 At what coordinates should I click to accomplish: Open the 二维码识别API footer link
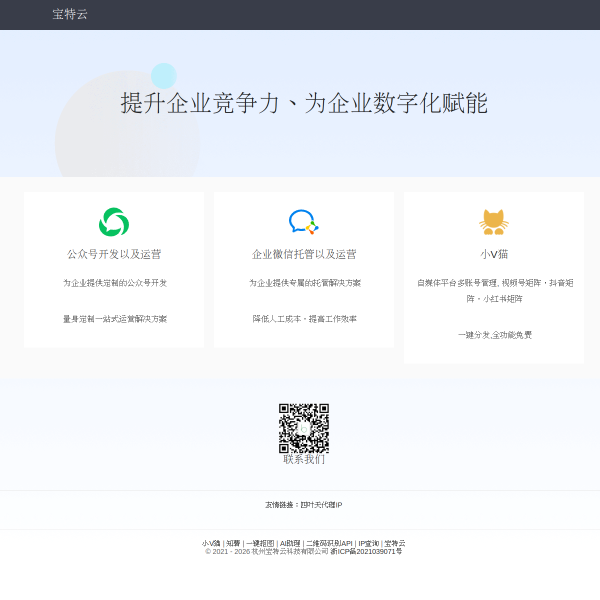pyautogui.click(x=329, y=543)
